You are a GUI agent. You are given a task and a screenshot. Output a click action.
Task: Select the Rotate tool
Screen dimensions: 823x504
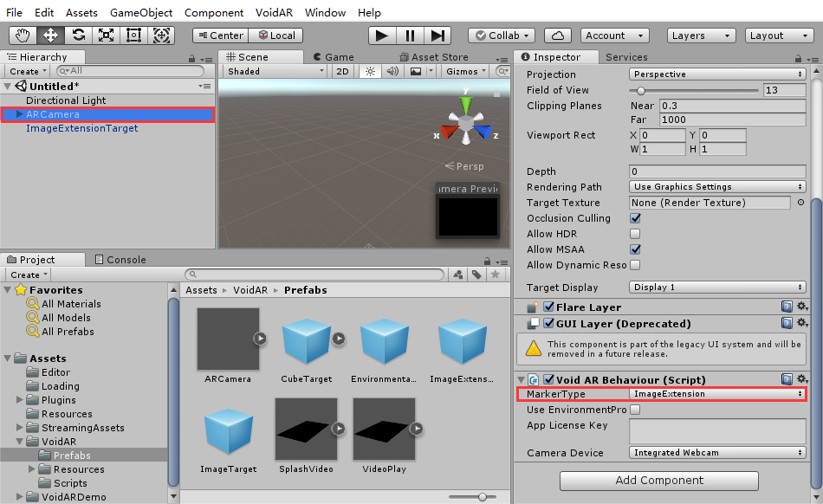click(x=78, y=36)
